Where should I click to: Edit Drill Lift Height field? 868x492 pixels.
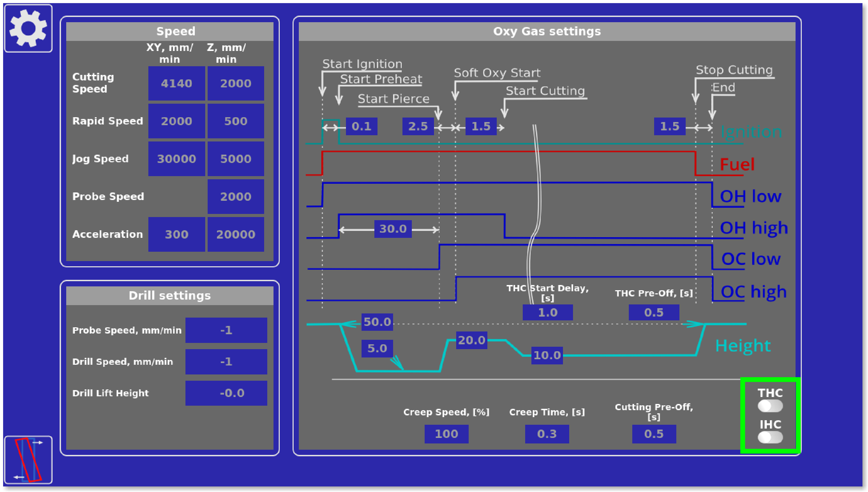click(226, 393)
